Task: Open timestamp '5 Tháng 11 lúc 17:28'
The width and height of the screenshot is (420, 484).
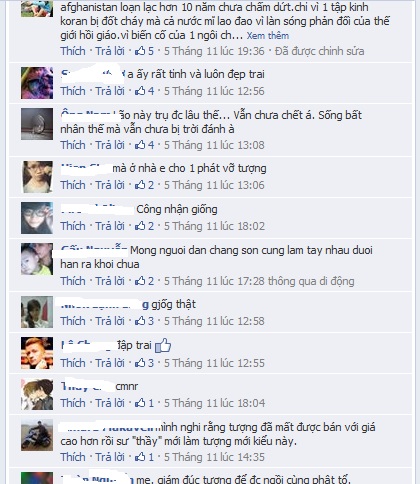Action: (x=214, y=281)
